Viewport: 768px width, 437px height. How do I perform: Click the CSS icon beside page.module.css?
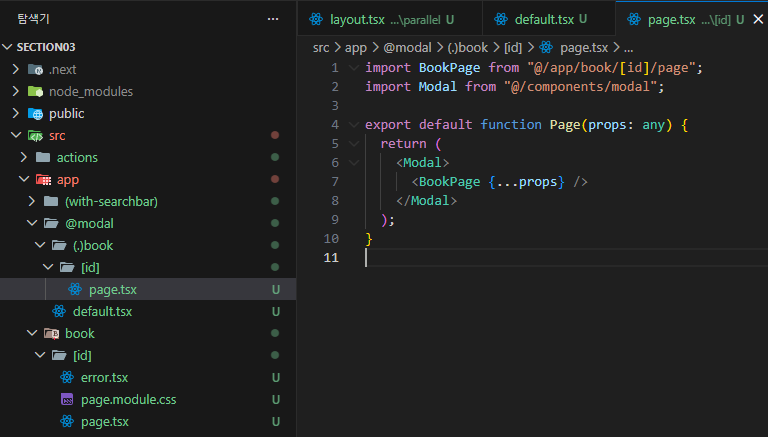[67, 399]
